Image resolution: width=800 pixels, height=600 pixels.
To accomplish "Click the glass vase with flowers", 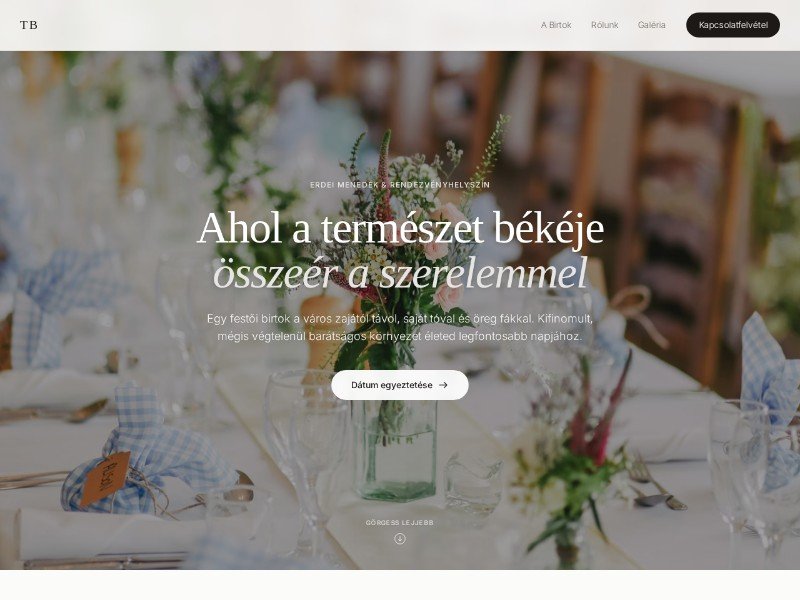I will 397,449.
